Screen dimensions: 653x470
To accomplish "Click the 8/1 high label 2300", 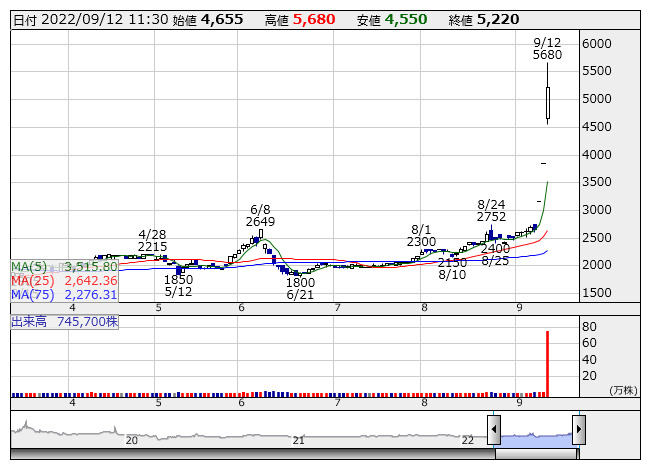I will tap(421, 242).
